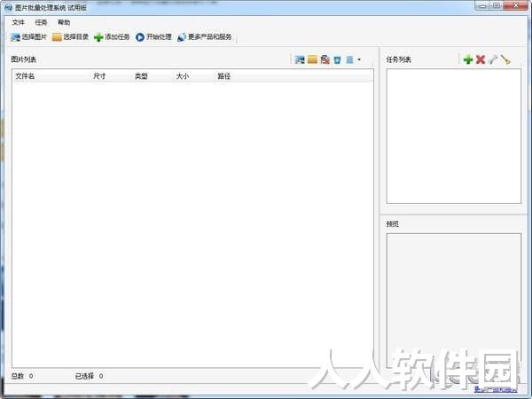Start processing with the 开始处理 button

pyautogui.click(x=153, y=37)
